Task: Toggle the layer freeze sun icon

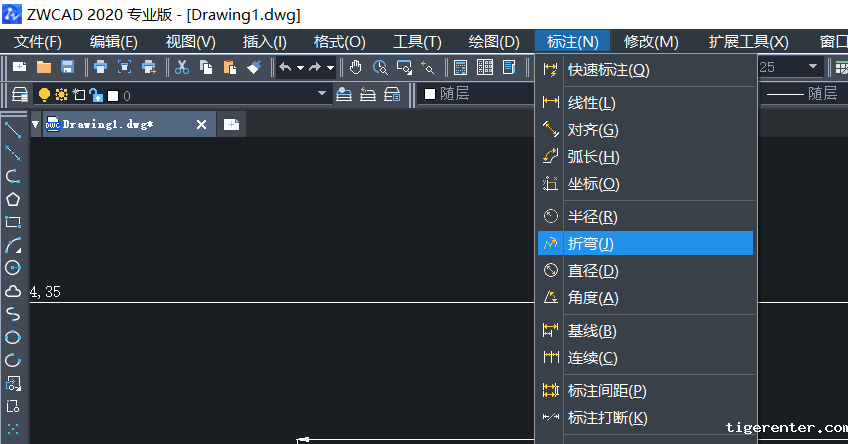Action: point(61,94)
